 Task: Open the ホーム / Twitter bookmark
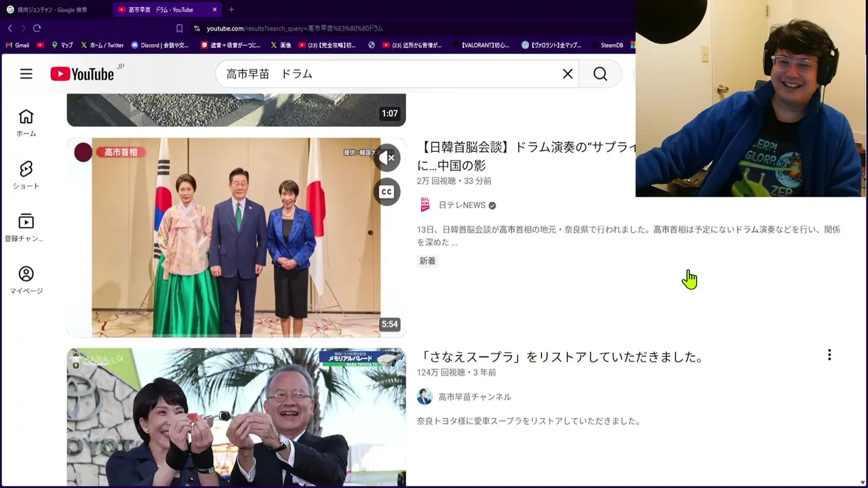coord(102,45)
